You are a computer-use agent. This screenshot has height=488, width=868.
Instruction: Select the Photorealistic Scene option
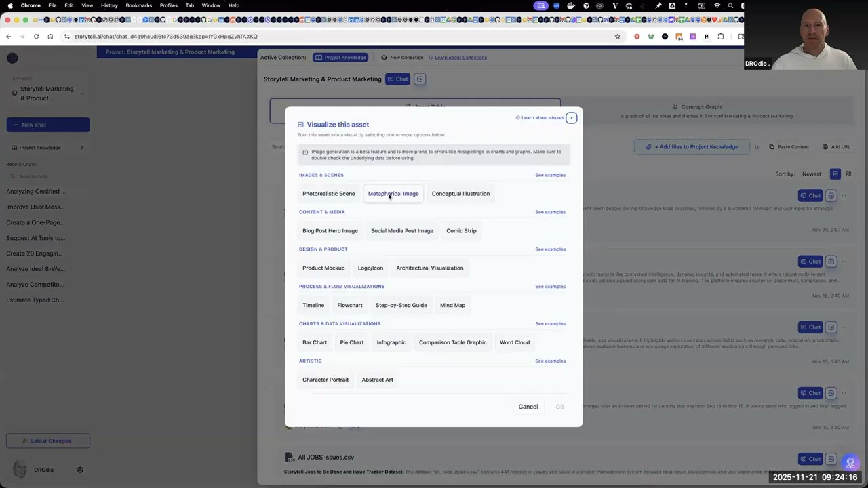coord(328,194)
